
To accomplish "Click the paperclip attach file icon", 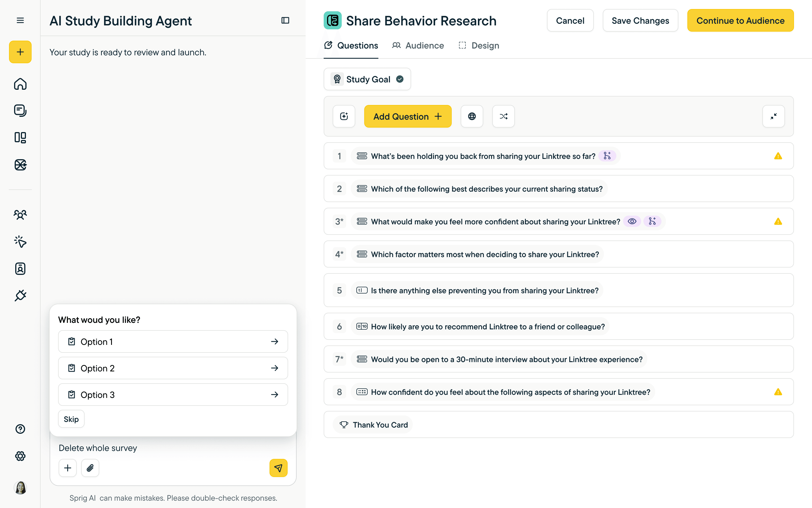I will point(90,468).
